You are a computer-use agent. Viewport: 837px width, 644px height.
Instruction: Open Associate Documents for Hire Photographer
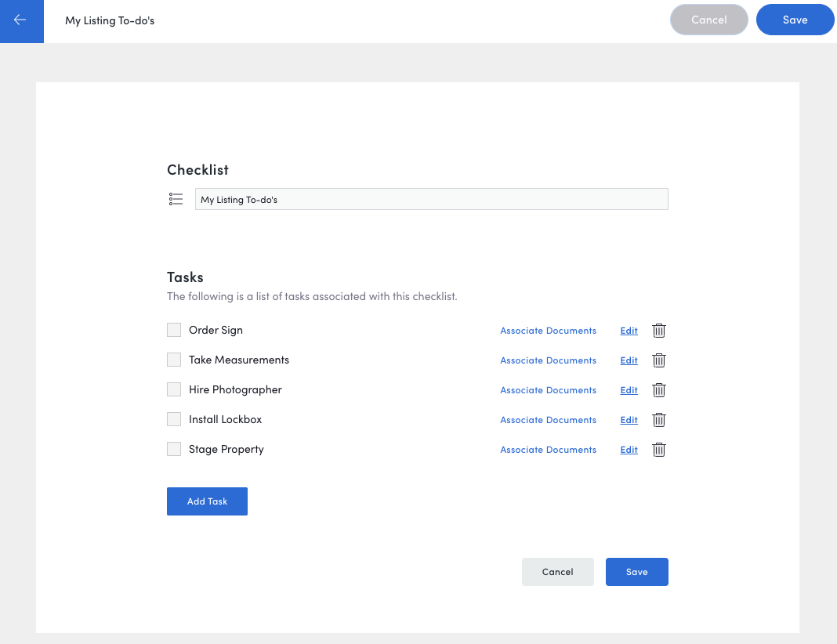[549, 391]
